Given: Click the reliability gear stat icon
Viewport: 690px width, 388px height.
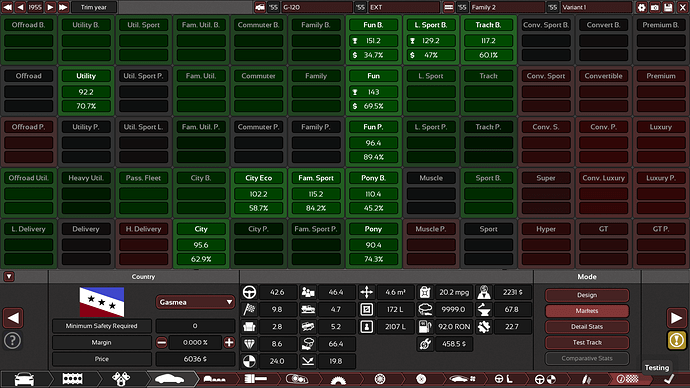Looking at the screenshot, I should (x=484, y=326).
